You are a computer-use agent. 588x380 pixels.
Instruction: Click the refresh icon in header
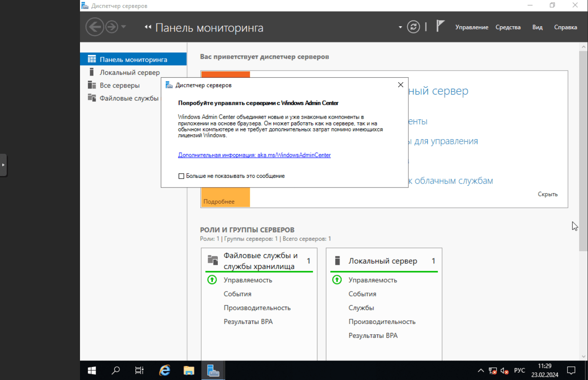click(414, 27)
